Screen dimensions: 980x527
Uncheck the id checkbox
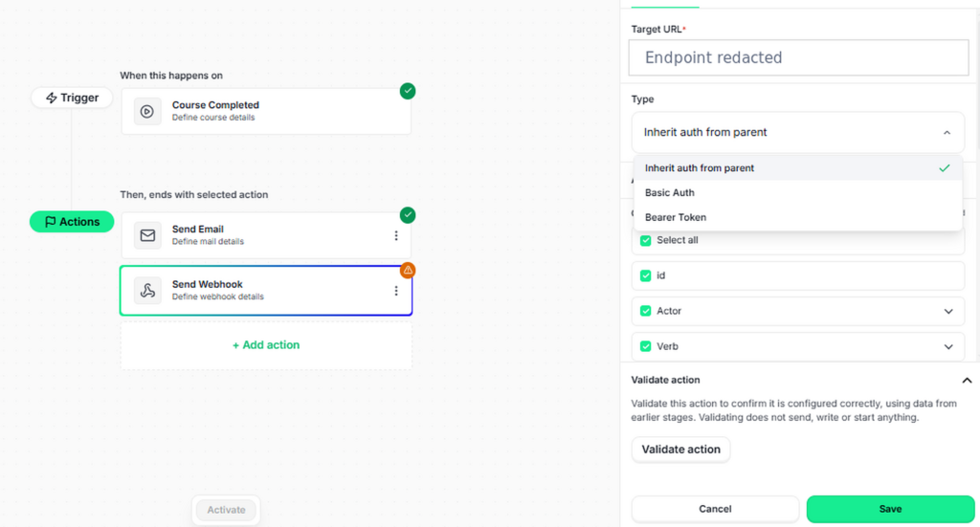(646, 275)
